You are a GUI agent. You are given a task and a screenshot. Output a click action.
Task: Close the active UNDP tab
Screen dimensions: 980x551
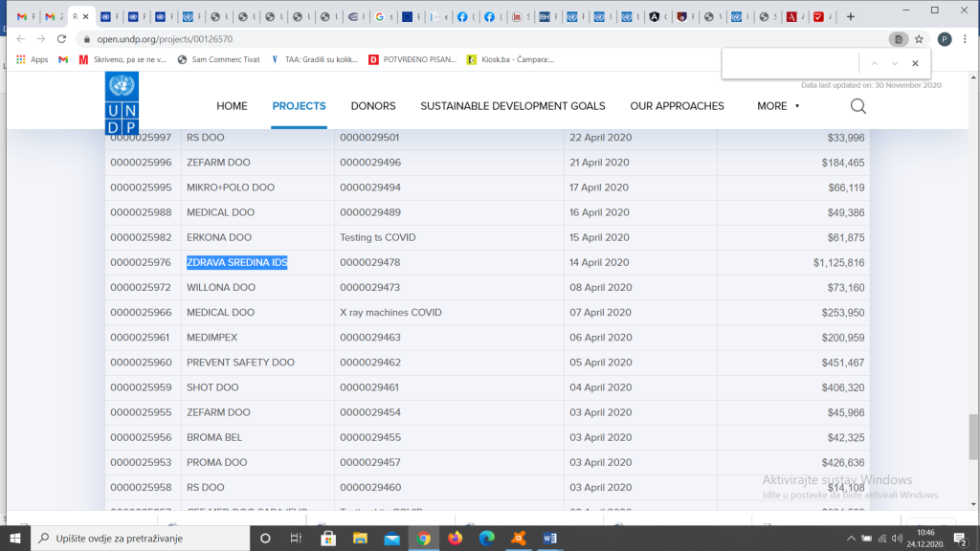[x=85, y=17]
